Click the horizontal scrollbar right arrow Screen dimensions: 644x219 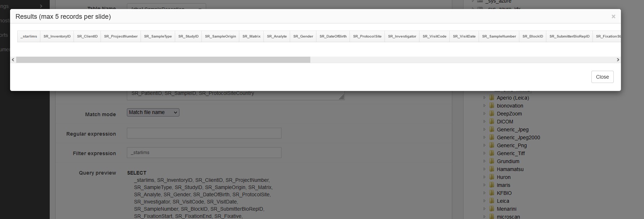618,60
